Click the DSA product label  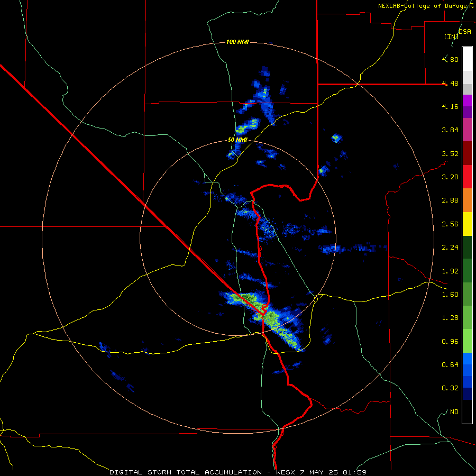pos(465,31)
